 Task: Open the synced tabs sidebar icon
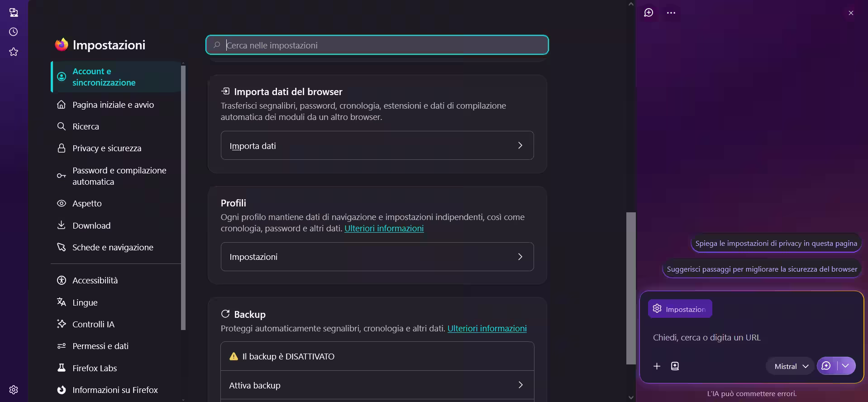click(x=14, y=12)
